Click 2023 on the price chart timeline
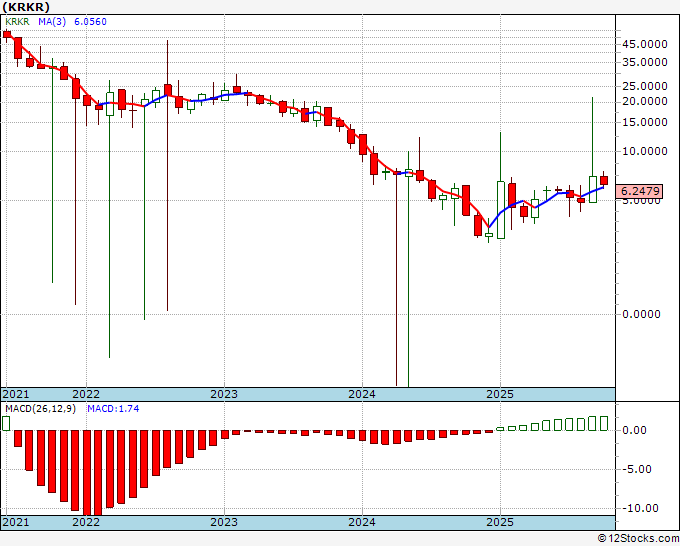 [x=224, y=394]
